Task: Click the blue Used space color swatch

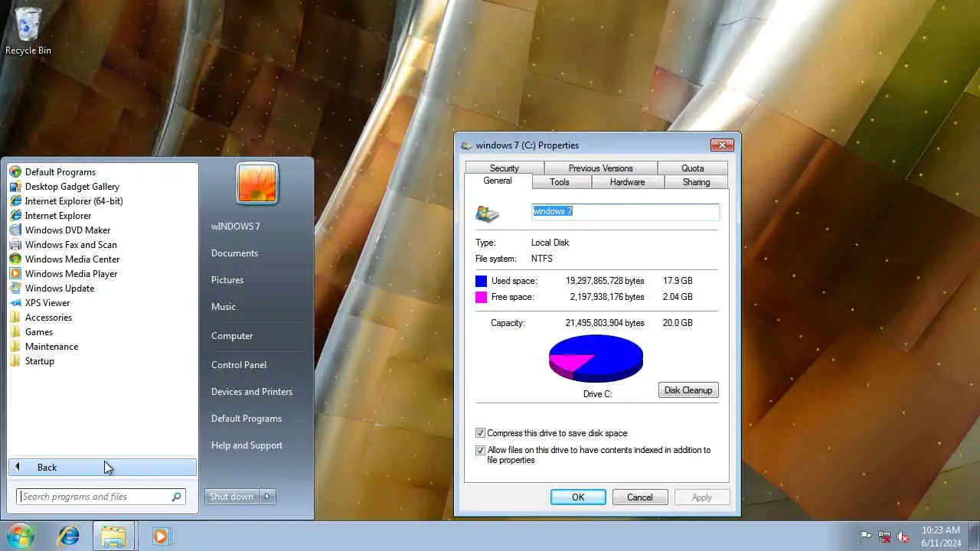Action: tap(481, 281)
